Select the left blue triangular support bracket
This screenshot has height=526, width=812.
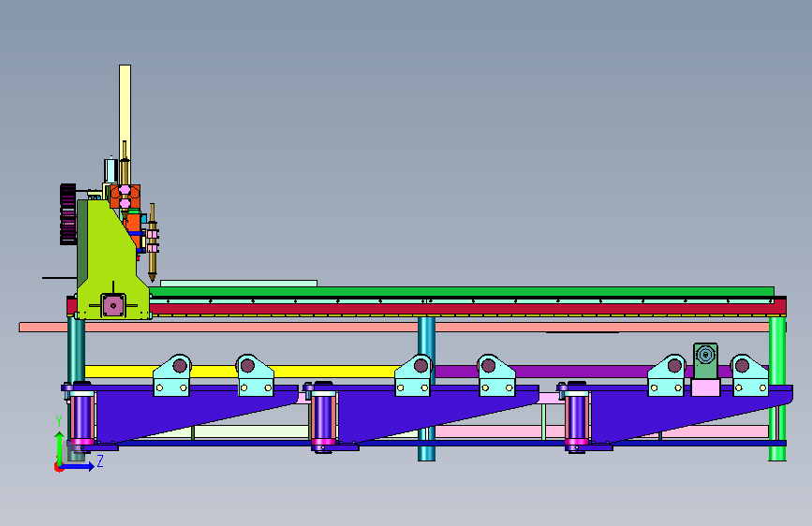[x=176, y=410]
